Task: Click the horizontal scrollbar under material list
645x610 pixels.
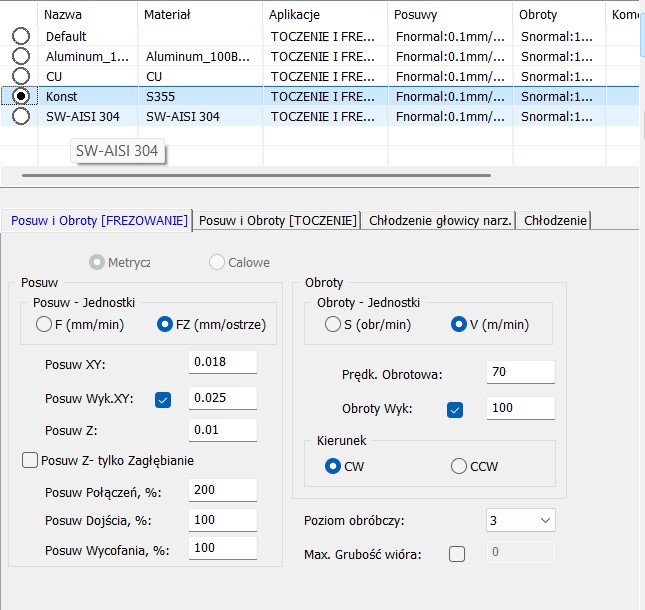Action: pyautogui.click(x=256, y=175)
